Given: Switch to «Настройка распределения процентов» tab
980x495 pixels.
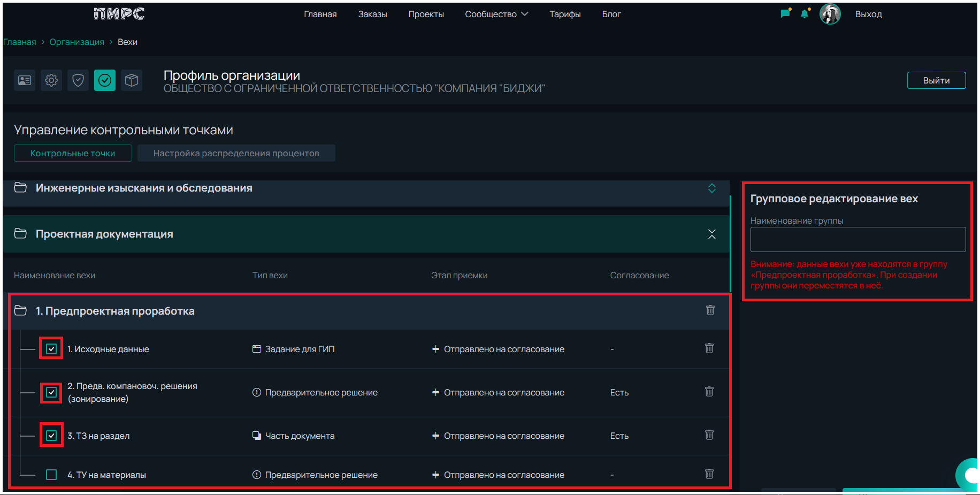Looking at the screenshot, I should click(236, 153).
